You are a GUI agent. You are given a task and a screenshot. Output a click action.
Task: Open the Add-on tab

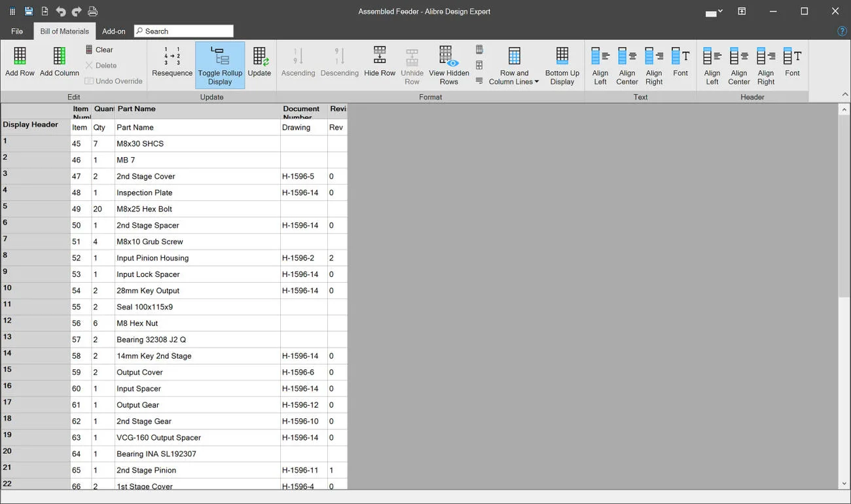(x=114, y=31)
